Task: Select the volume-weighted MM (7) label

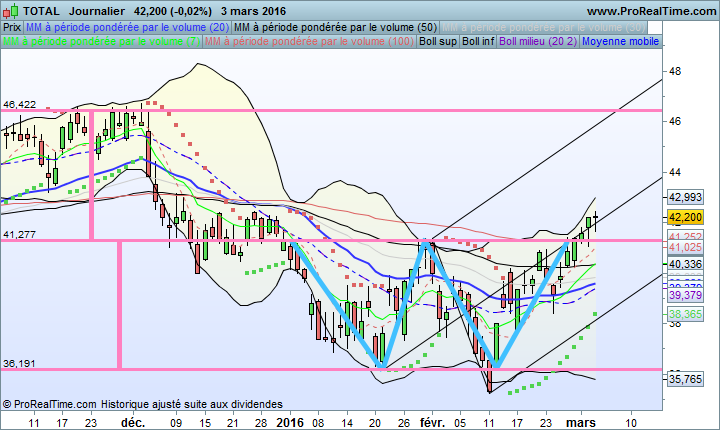Action: (101, 41)
